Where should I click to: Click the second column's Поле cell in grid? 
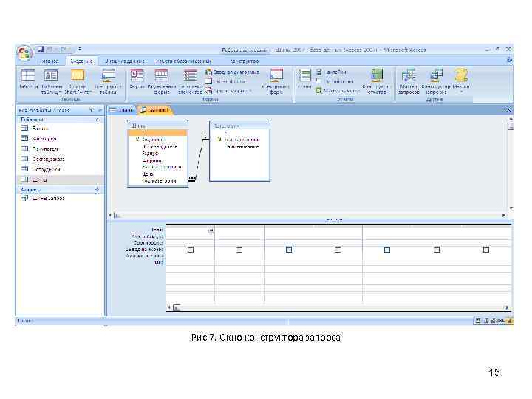239,231
